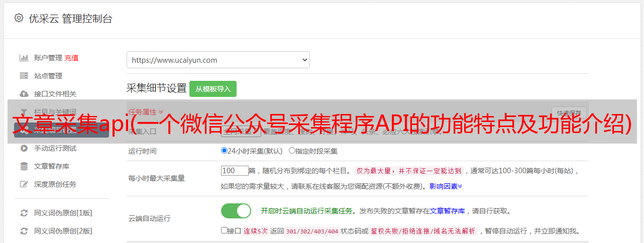The image size is (644, 243).
Task: Click the green 开启时云端自动运行采集任务 text
Action: tap(306, 211)
